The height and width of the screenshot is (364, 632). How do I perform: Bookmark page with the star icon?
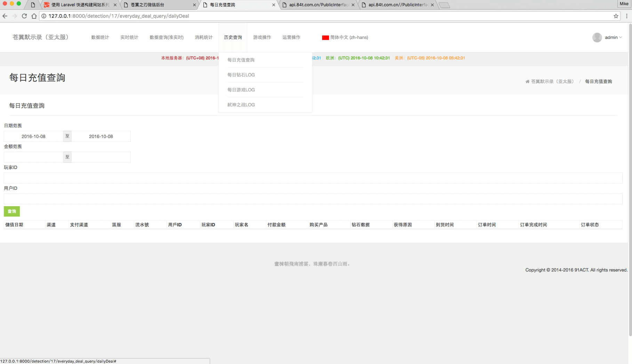[616, 16]
